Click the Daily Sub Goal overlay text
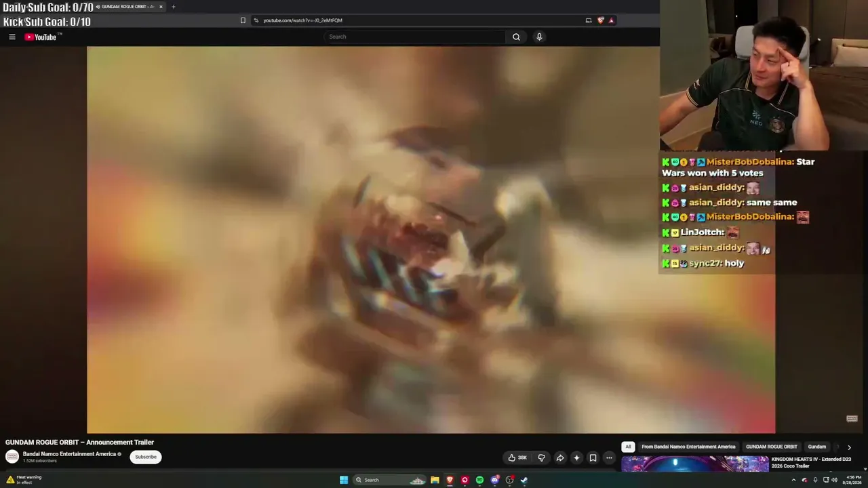The image size is (868, 488). [x=48, y=7]
